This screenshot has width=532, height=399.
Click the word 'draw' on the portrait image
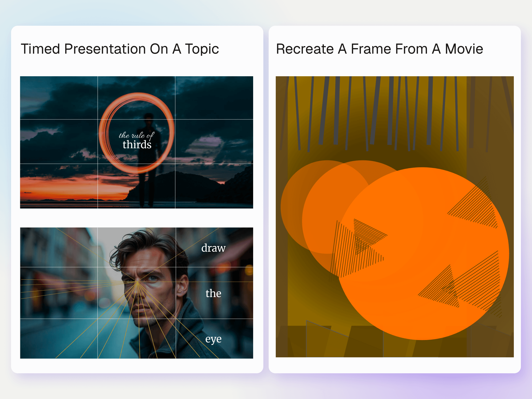[213, 248]
